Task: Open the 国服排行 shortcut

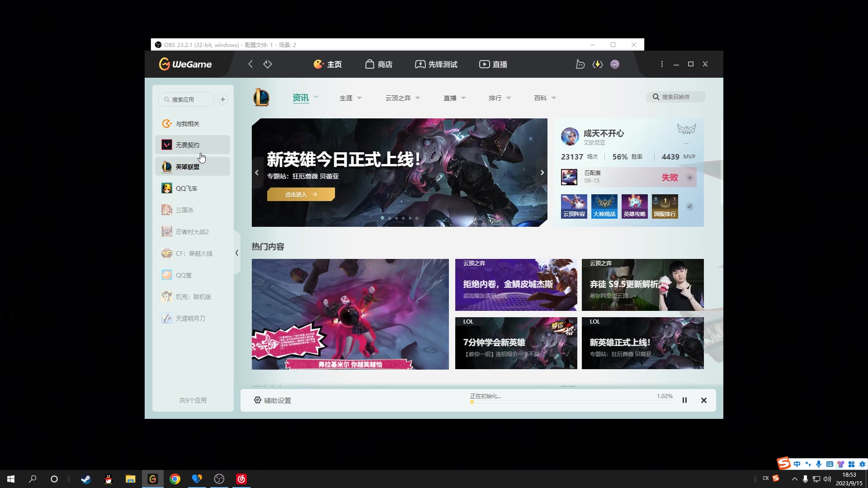Action: pyautogui.click(x=665, y=206)
